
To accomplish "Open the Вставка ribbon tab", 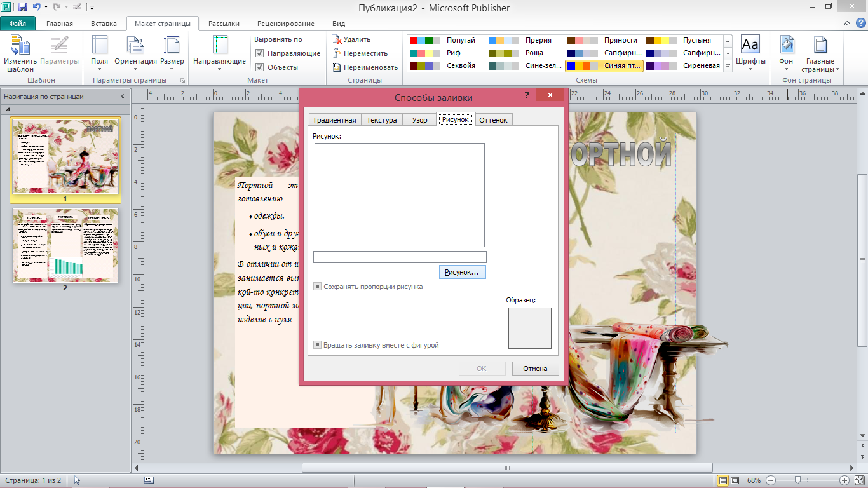I will point(104,24).
